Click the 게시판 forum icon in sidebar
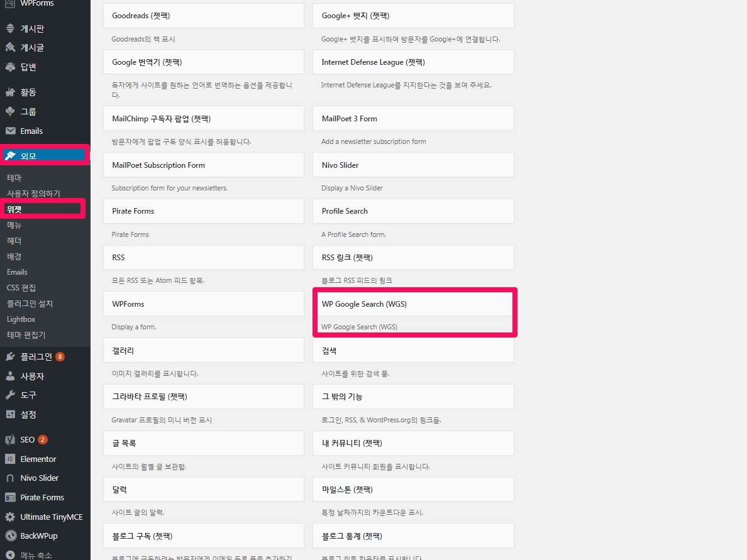The width and height of the screenshot is (747, 560). click(x=10, y=28)
